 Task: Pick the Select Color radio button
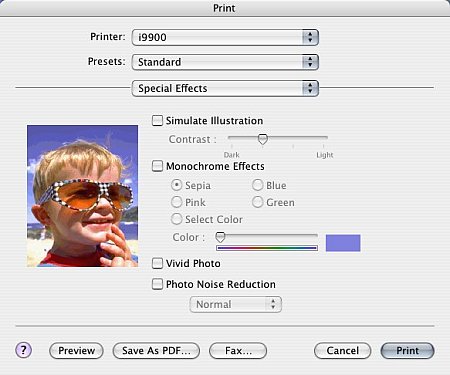(x=176, y=219)
